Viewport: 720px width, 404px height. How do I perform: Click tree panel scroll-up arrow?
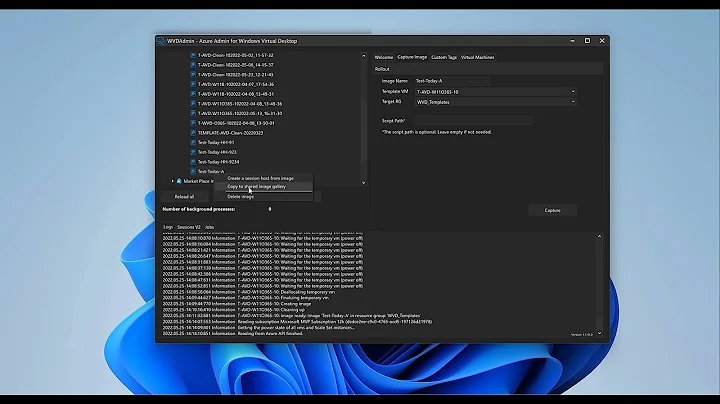click(363, 56)
